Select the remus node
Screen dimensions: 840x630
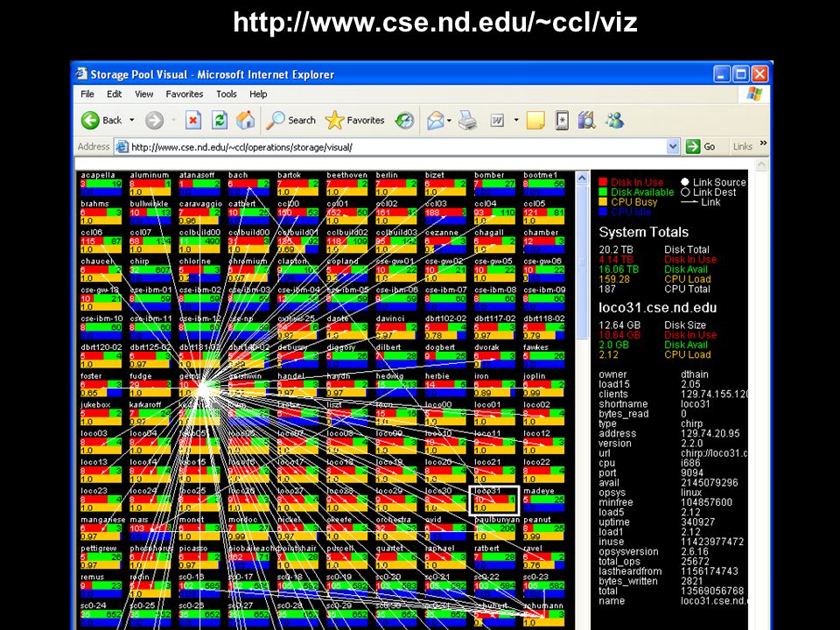pos(101,586)
